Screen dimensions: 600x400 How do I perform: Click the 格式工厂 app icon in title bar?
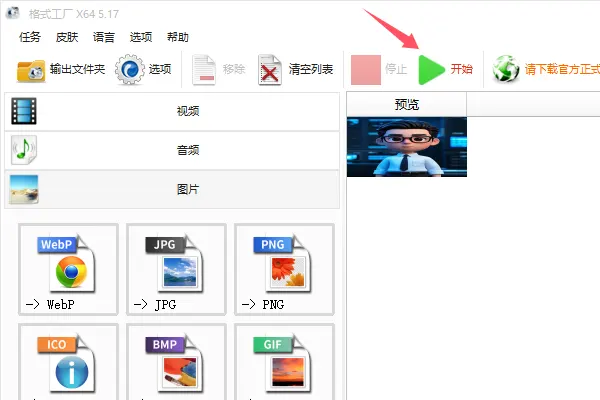(13, 13)
